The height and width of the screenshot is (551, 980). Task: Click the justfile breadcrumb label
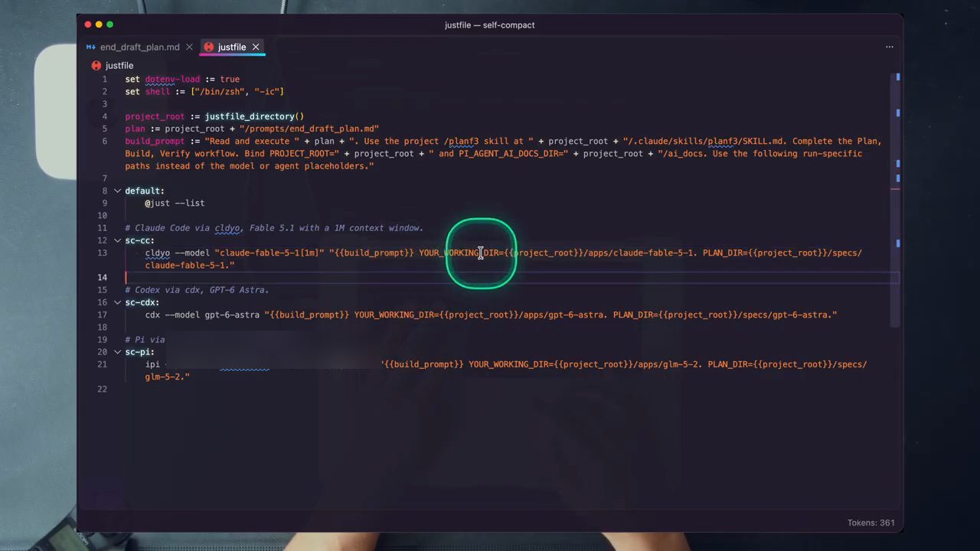point(119,66)
